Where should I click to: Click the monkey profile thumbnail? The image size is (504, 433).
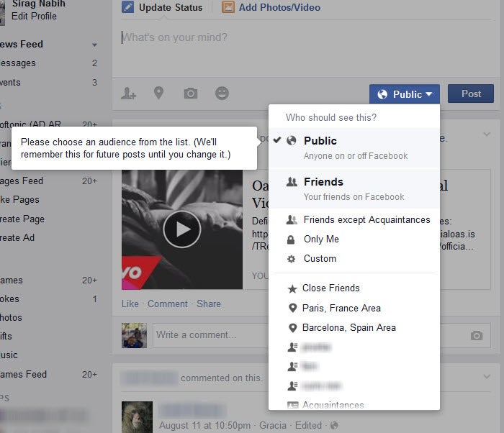tap(138, 417)
